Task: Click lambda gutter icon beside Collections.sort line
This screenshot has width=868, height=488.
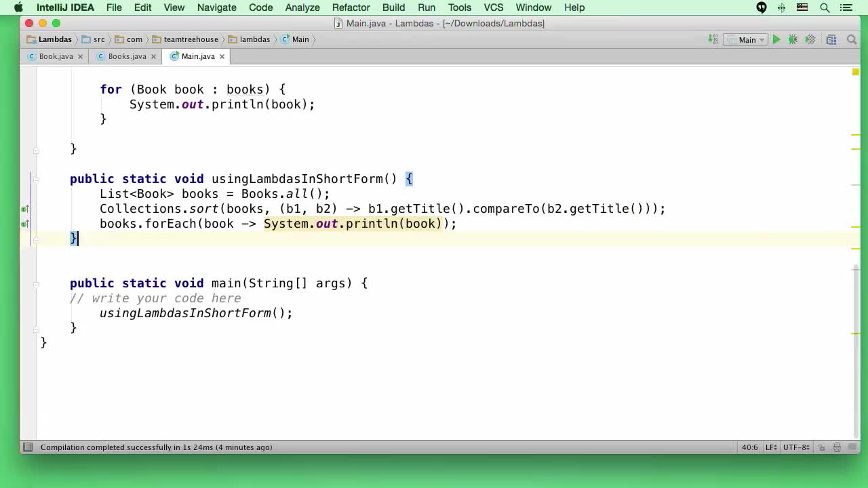Action: (24, 209)
